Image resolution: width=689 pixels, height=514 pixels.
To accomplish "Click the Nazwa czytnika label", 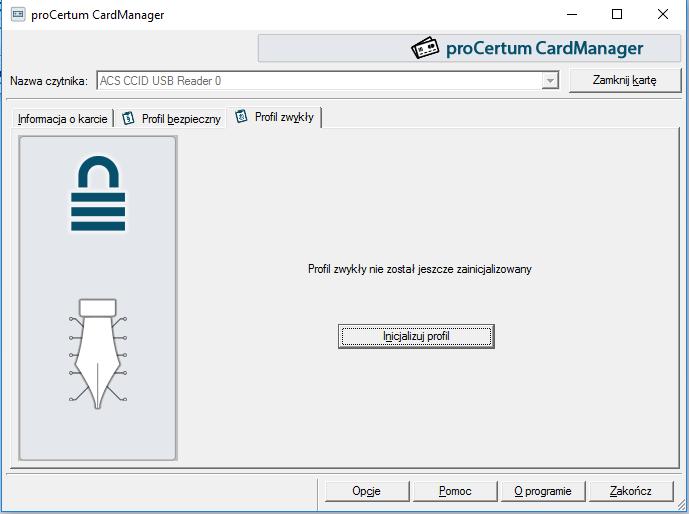I will coord(49,81).
